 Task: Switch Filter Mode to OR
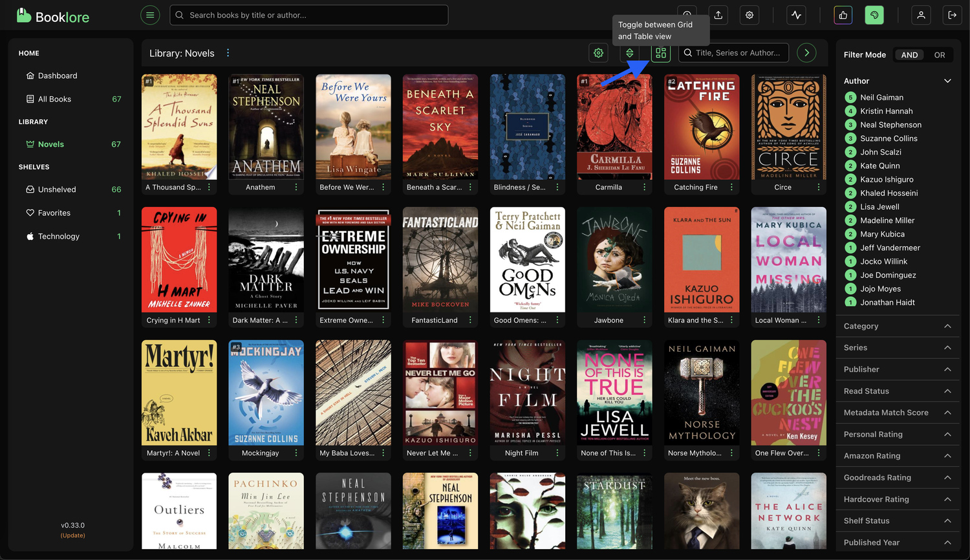[x=940, y=54]
